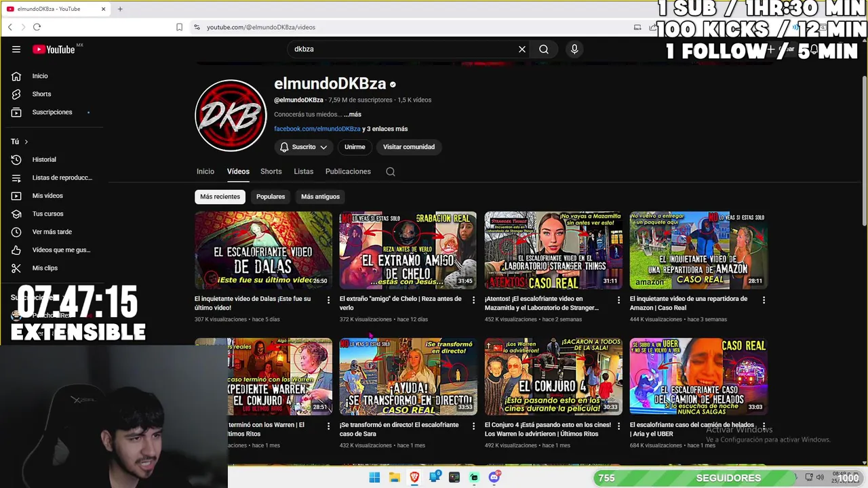Open 'El inquietante video de Dalas' title
The height and width of the screenshot is (488, 868).
coord(253,303)
